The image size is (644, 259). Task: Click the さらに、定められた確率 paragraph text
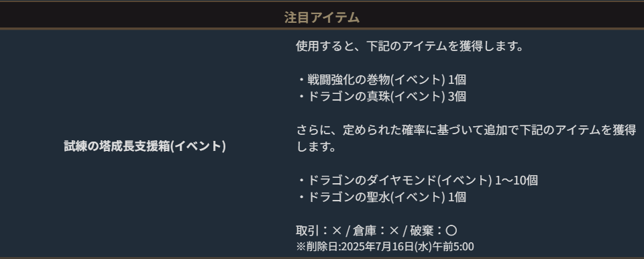[466, 138]
